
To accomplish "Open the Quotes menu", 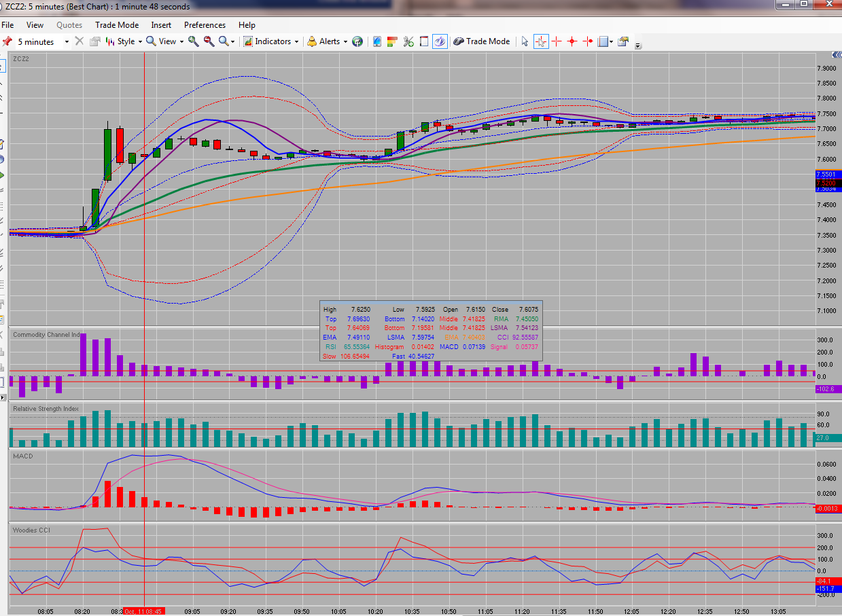I will click(x=69, y=25).
